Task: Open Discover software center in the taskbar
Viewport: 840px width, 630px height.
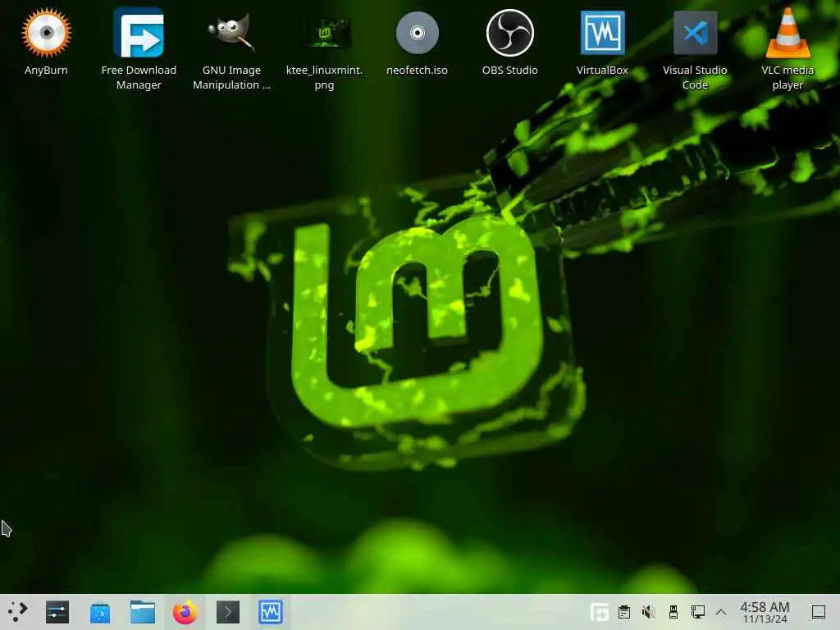Action: [x=100, y=612]
